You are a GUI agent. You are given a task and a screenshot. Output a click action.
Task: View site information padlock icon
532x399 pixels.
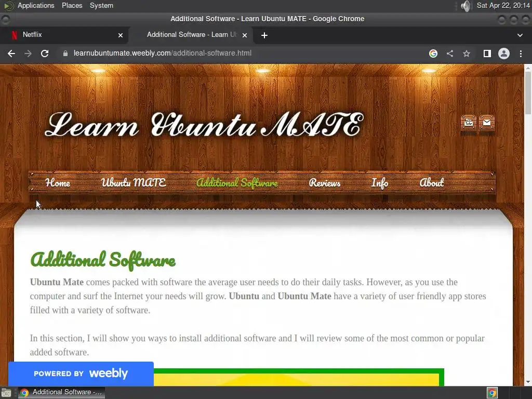(x=65, y=54)
